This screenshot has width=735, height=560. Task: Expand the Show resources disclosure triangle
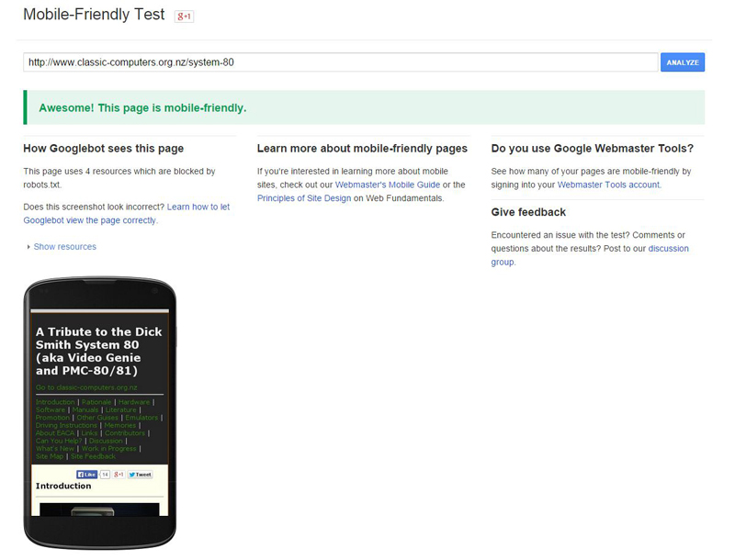click(28, 247)
